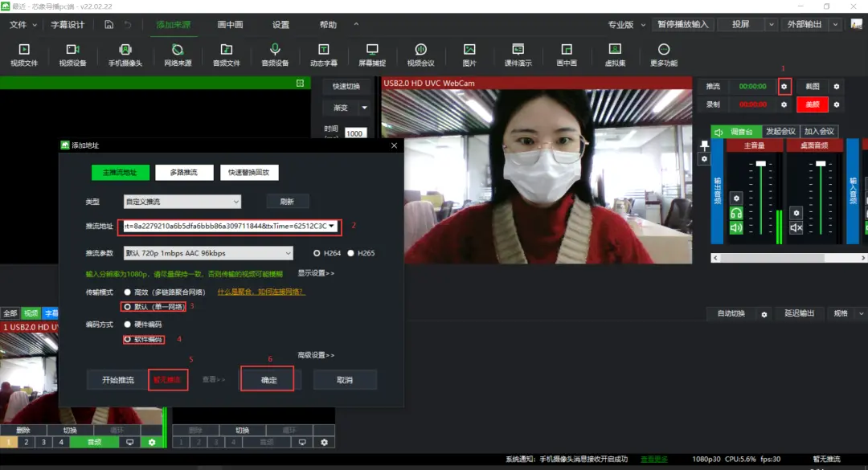
Task: Click the 视频文件 video file source icon
Action: pyautogui.click(x=23, y=55)
